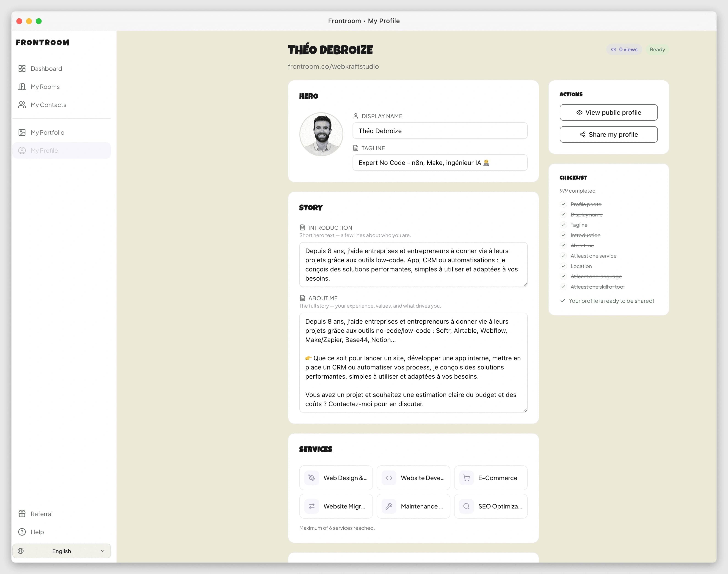This screenshot has width=728, height=574.
Task: Click into the Tagline field
Action: coord(440,163)
